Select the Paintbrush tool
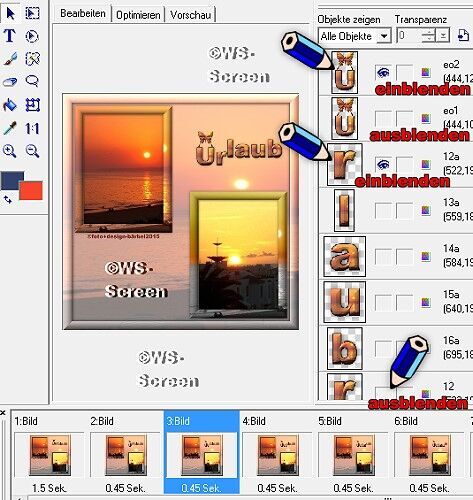Image resolution: width=473 pixels, height=500 pixels. [x=10, y=59]
